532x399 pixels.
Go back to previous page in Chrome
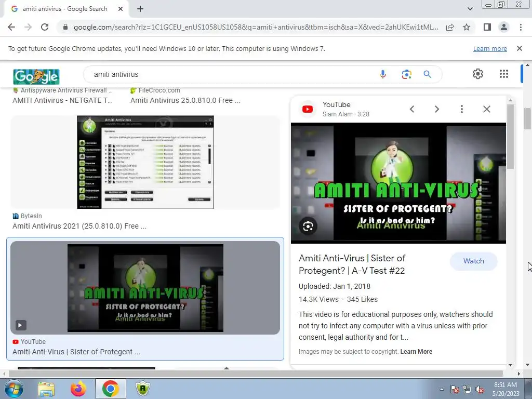[x=11, y=27]
